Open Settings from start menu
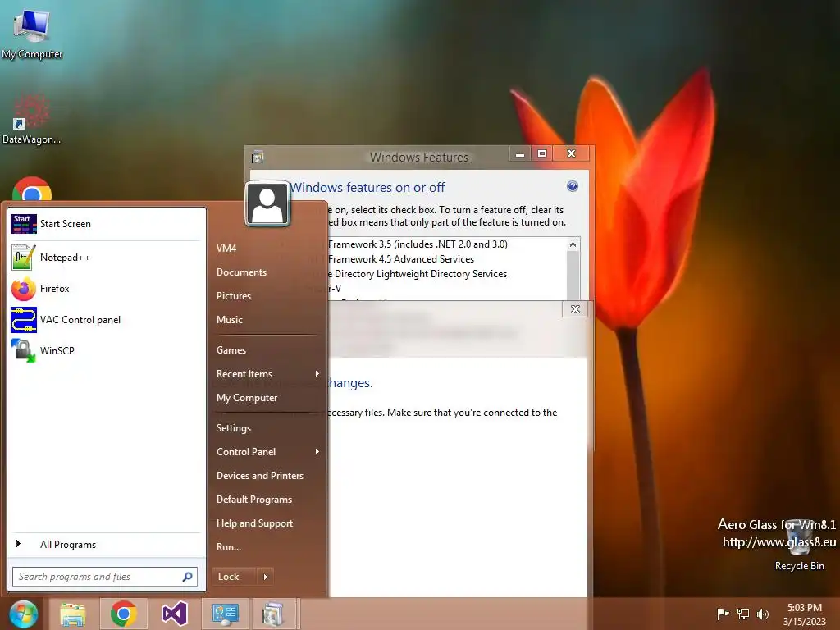The width and height of the screenshot is (840, 630). pos(234,428)
